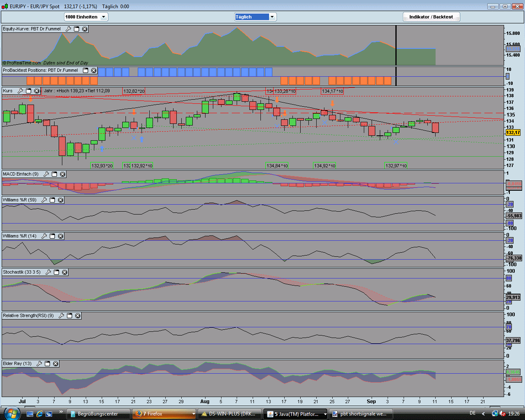Close the Equity-Kurve PBT Dr.Fummel panel

tap(85, 29)
